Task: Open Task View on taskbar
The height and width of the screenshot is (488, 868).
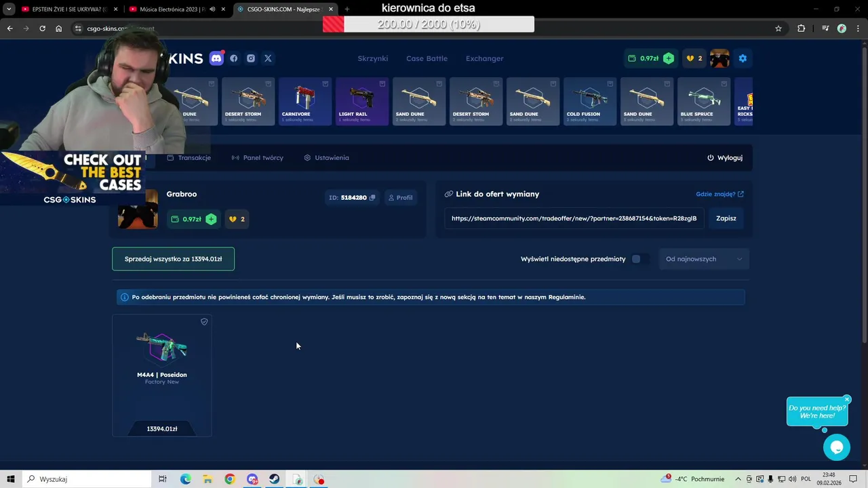Action: coord(163,479)
